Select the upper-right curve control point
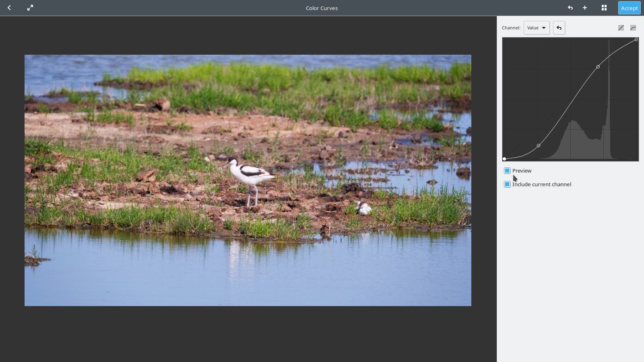Image resolution: width=644 pixels, height=362 pixels. coord(598,67)
